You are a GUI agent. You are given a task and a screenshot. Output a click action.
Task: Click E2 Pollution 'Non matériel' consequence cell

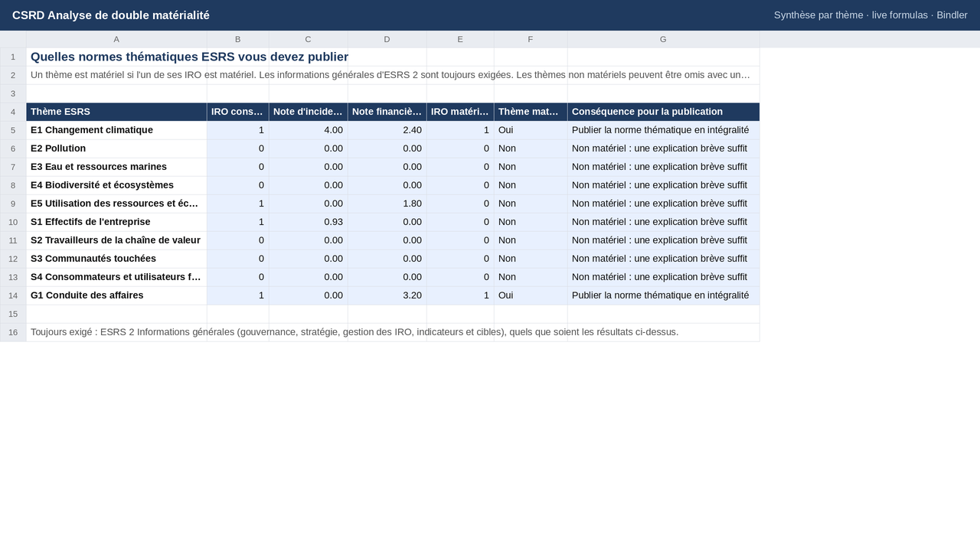pyautogui.click(x=663, y=148)
